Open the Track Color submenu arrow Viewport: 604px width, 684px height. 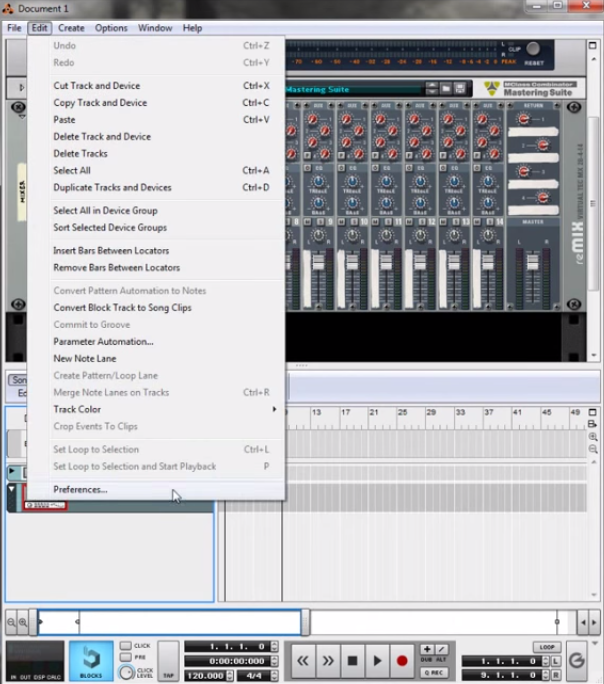click(274, 409)
